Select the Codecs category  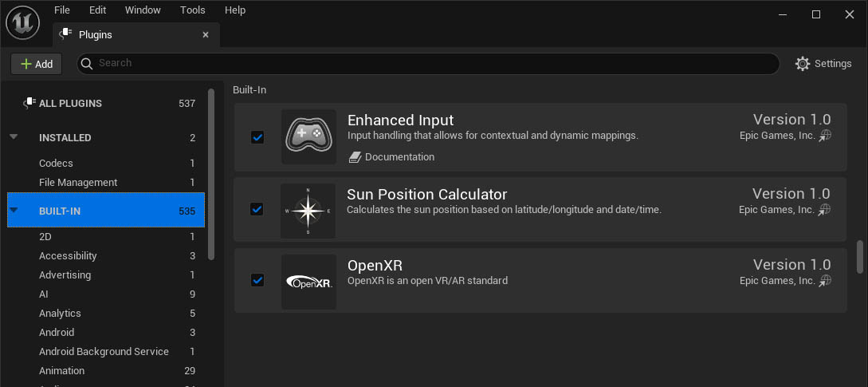(106, 163)
